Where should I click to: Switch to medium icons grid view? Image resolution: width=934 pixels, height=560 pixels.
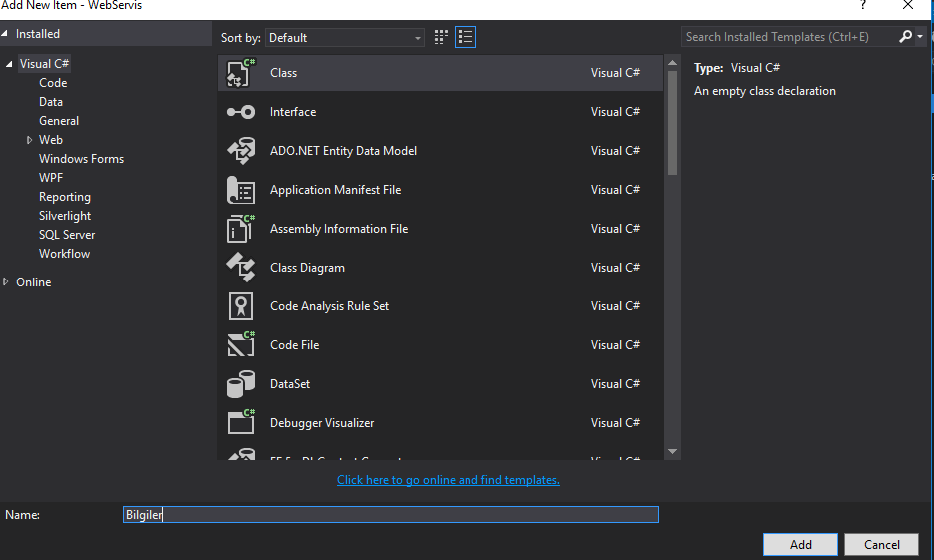[441, 38]
